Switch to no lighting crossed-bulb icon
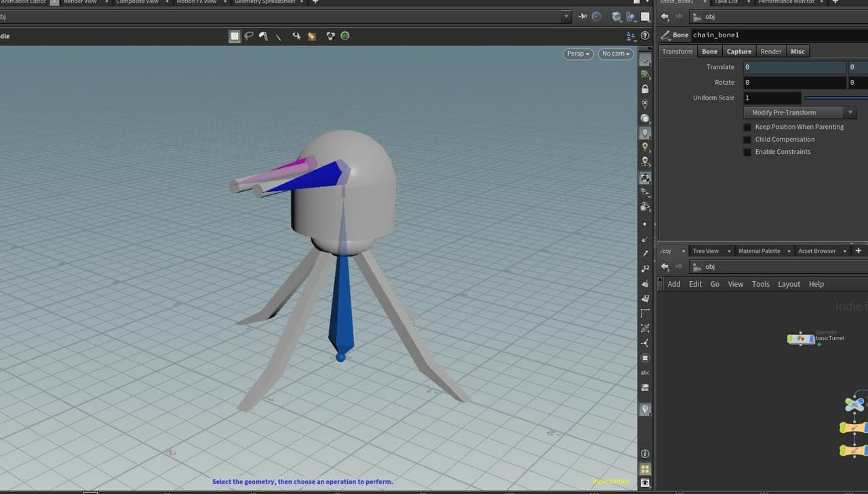This screenshot has width=868, height=494. (645, 104)
